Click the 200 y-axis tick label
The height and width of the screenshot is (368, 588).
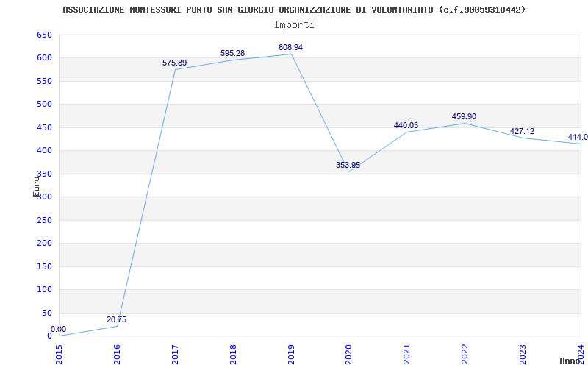point(44,244)
